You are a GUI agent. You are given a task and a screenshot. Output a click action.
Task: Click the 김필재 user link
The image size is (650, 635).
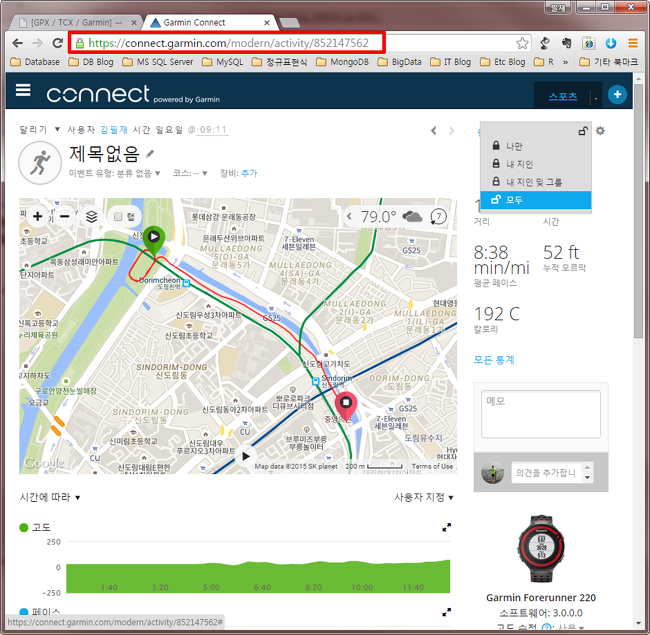114,130
